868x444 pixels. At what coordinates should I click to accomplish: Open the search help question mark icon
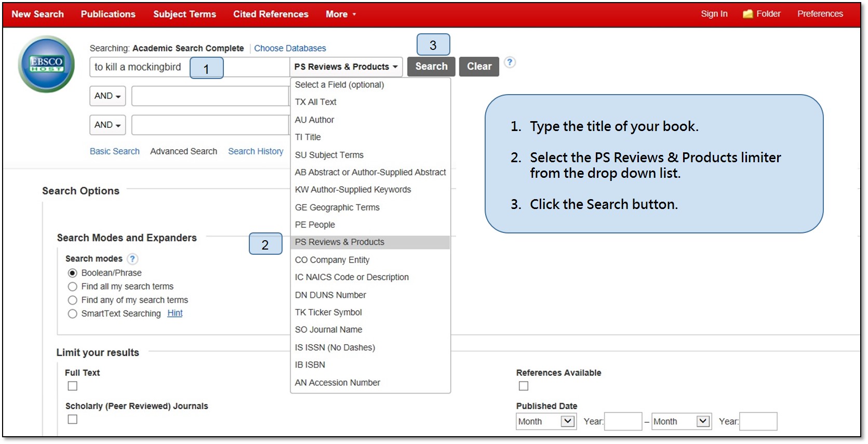[x=510, y=62]
